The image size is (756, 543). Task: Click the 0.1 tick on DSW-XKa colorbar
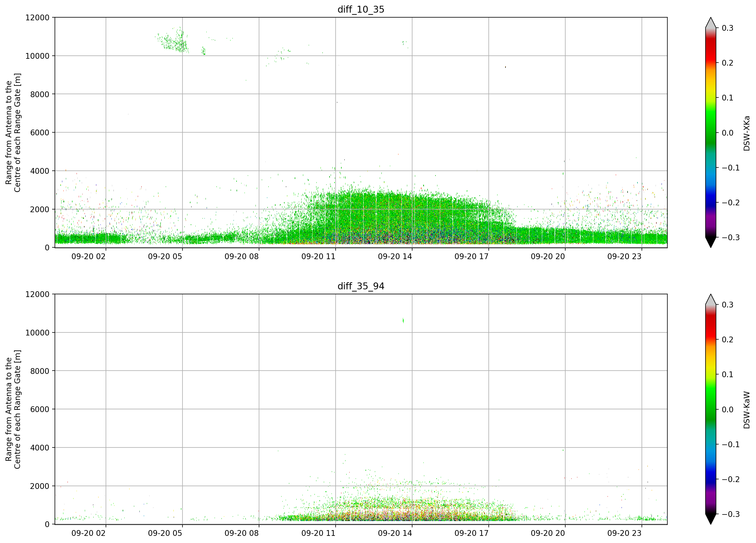tap(728, 98)
